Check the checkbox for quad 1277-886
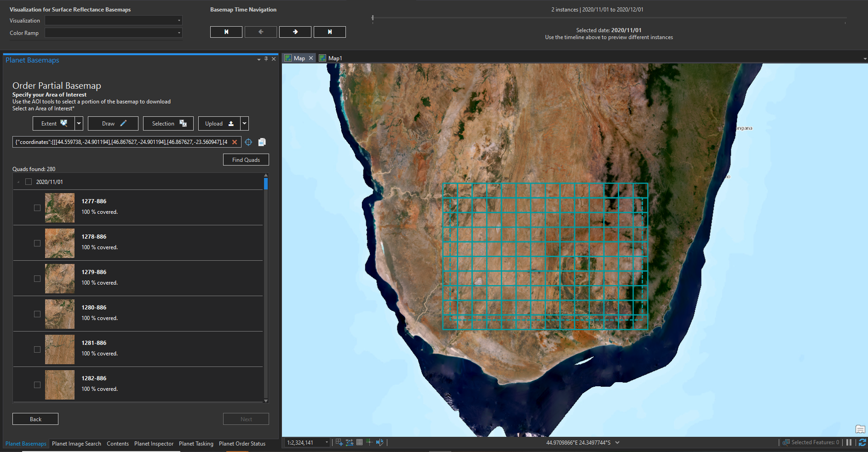Viewport: 868px width, 452px height. (x=37, y=208)
